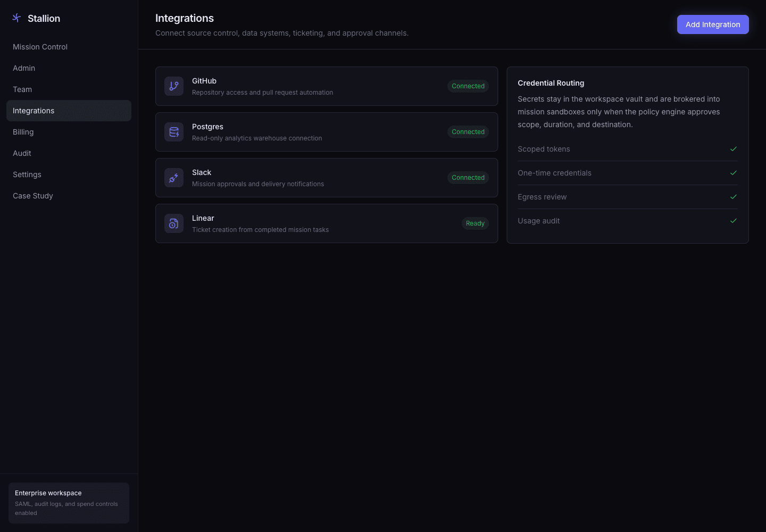Screen dimensions: 766x532
Task: Click the GitHub branch icon
Action: [174, 86]
